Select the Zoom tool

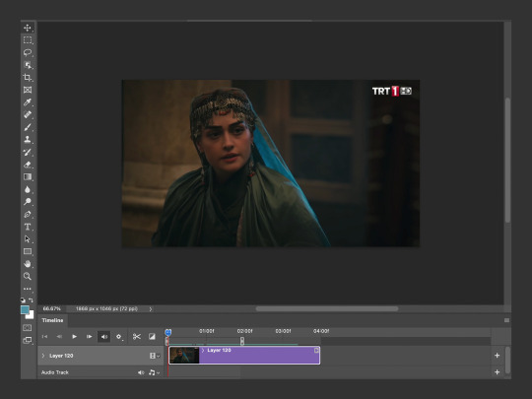point(28,276)
